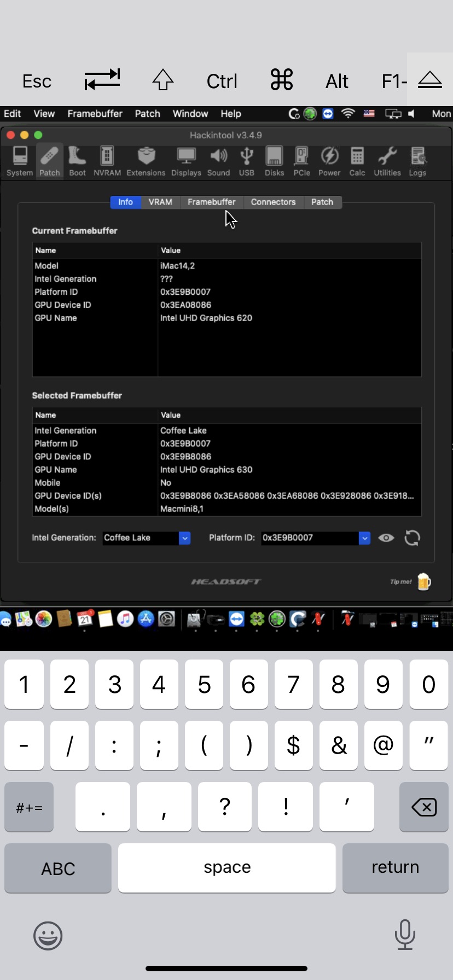Open Music from the Mac dock
Image resolution: width=453 pixels, height=980 pixels.
[125, 619]
